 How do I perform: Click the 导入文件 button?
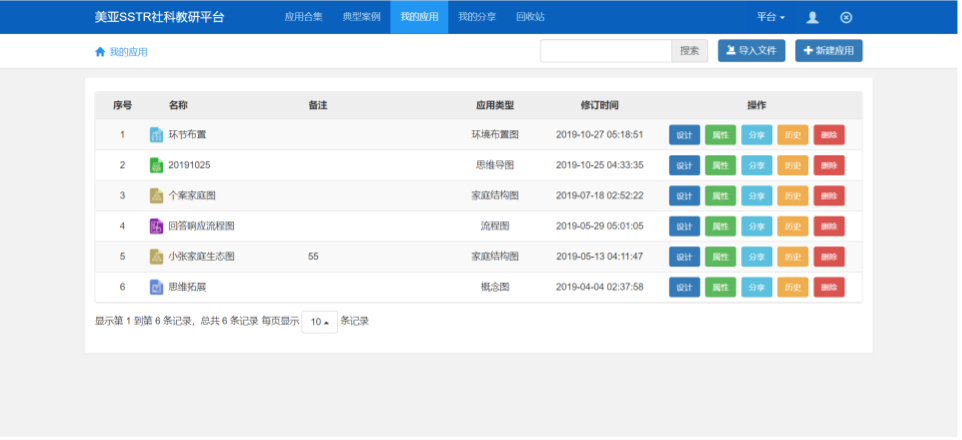click(x=752, y=51)
